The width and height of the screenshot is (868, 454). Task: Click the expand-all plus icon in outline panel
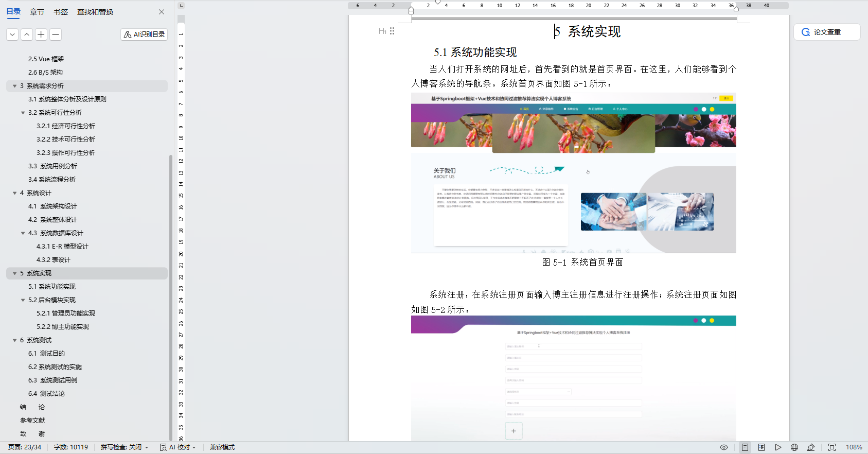click(x=41, y=34)
